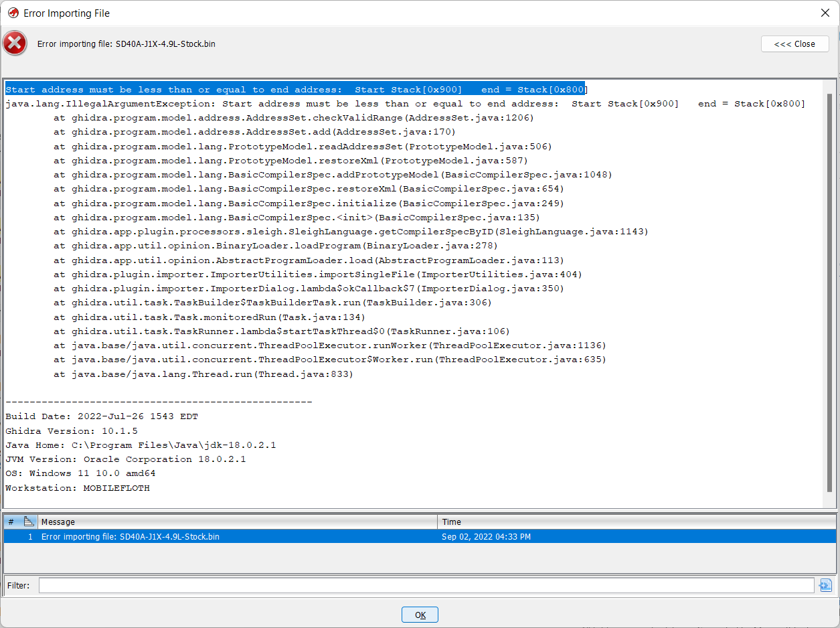Click the AbstractProgramLoader.load stack line

[309, 260]
